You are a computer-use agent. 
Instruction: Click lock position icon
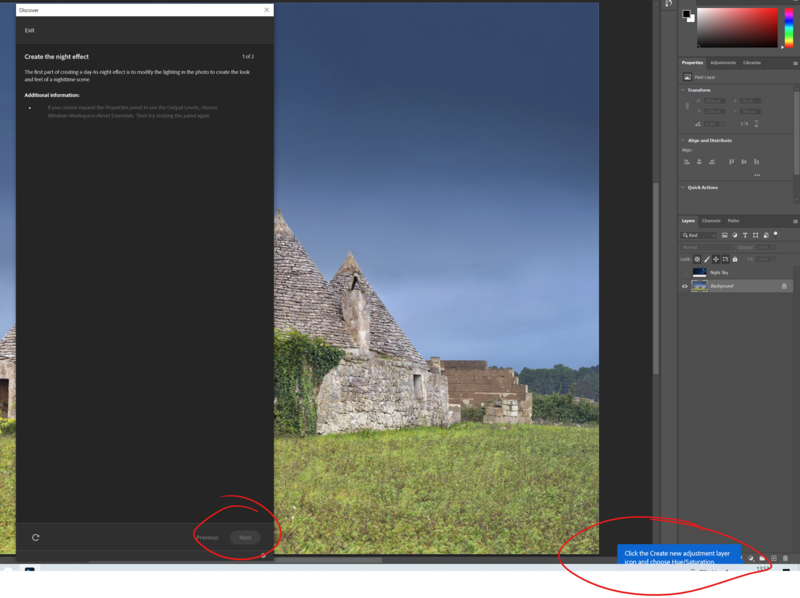716,259
